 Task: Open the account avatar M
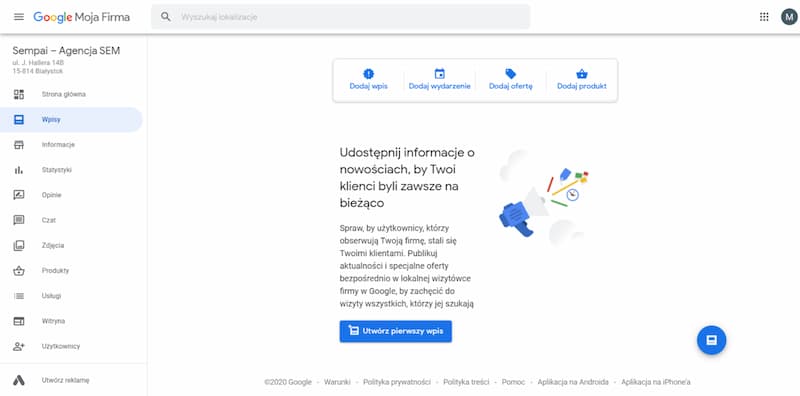[x=789, y=17]
